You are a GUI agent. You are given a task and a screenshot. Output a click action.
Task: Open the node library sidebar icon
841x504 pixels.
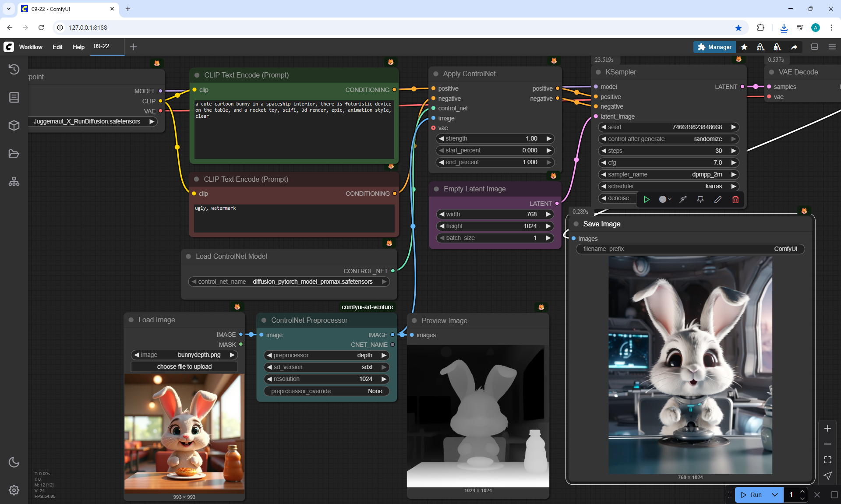(x=14, y=97)
